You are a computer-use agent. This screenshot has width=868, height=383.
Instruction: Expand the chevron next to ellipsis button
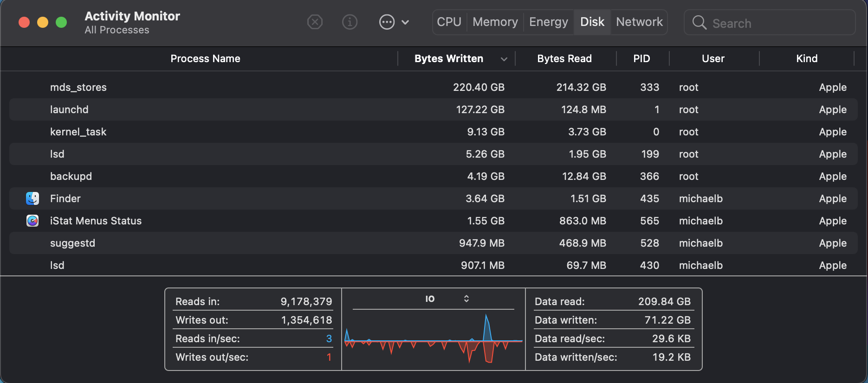(405, 22)
